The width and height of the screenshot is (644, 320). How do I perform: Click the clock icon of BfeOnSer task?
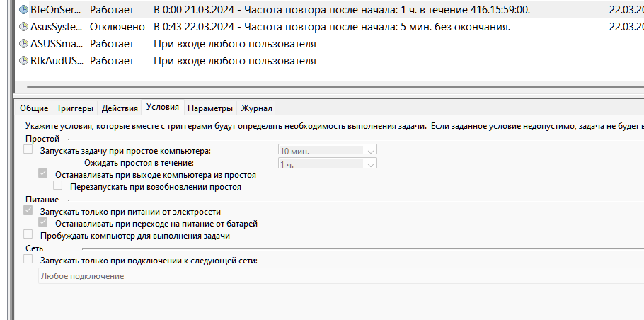[24, 11]
